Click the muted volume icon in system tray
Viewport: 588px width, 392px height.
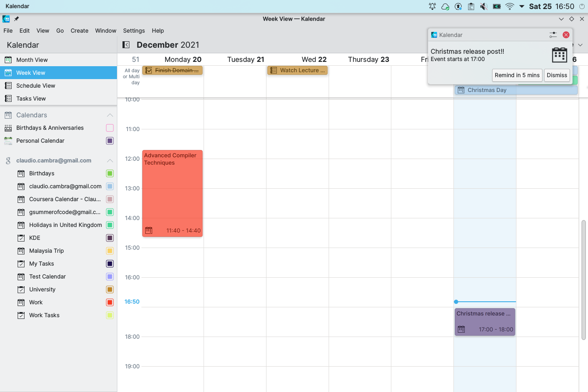(484, 6)
